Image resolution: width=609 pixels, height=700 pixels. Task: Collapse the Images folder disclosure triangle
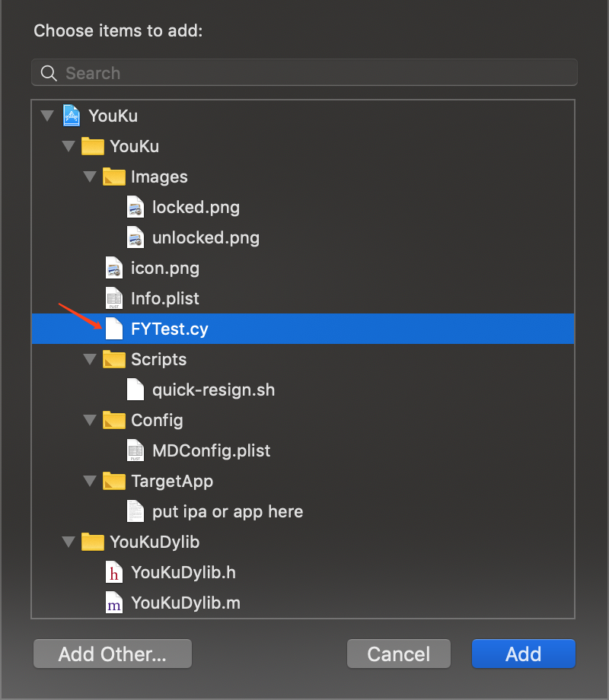pyautogui.click(x=90, y=177)
